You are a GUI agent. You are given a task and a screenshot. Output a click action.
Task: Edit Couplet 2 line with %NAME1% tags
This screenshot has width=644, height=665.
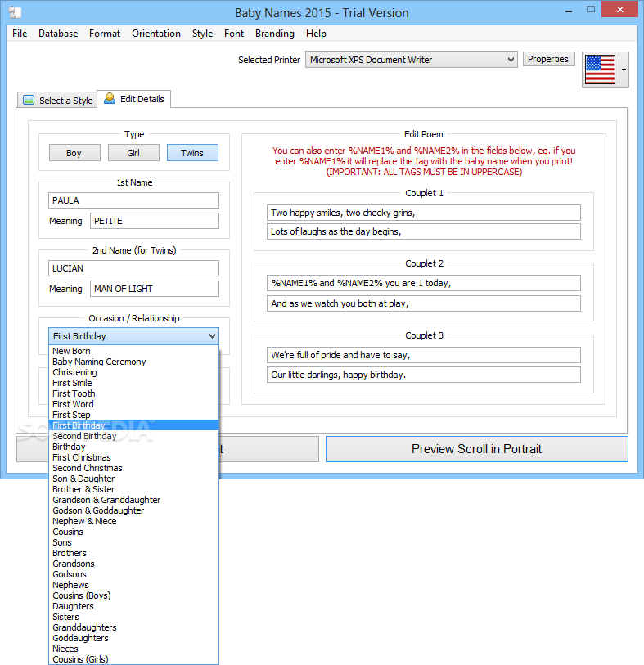tap(423, 283)
